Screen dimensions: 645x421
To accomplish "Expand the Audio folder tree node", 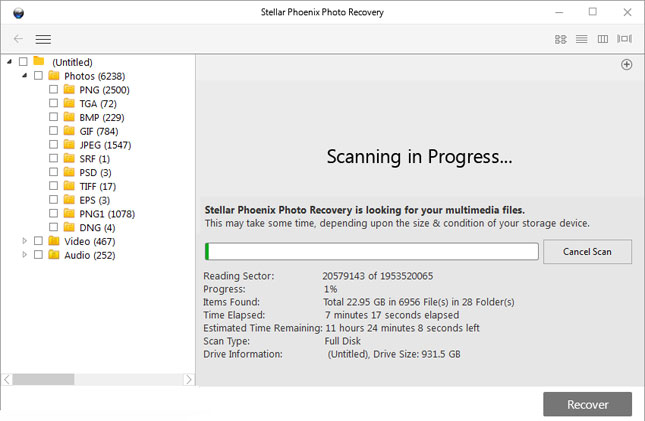I will tap(25, 255).
